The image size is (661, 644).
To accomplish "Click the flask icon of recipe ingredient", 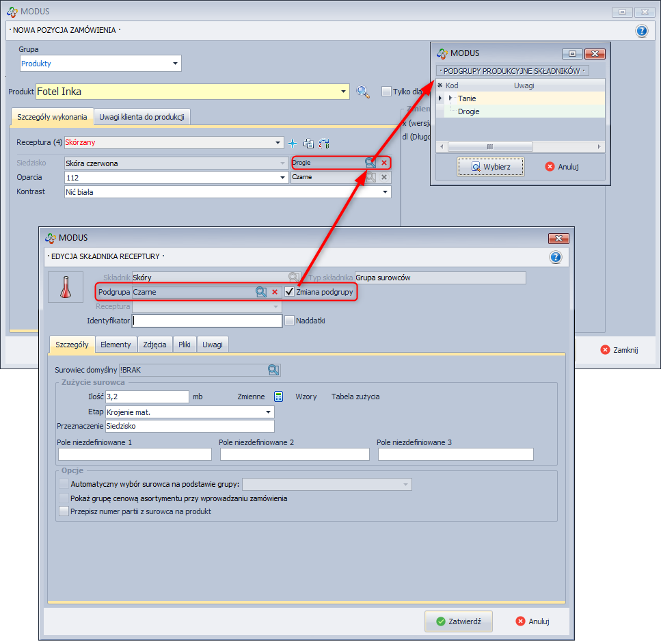I will click(x=66, y=287).
